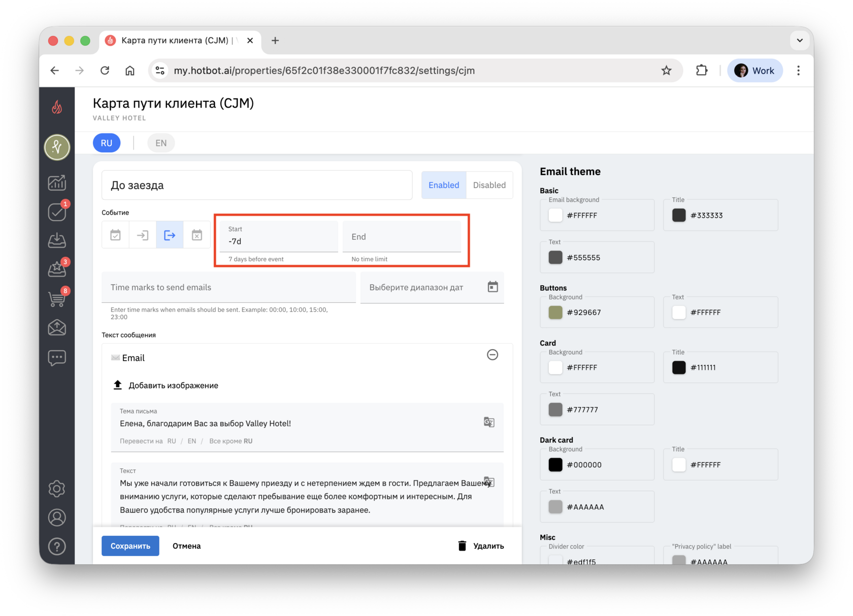The height and width of the screenshot is (616, 853).
Task: Switch to the RU language tab
Action: point(107,143)
